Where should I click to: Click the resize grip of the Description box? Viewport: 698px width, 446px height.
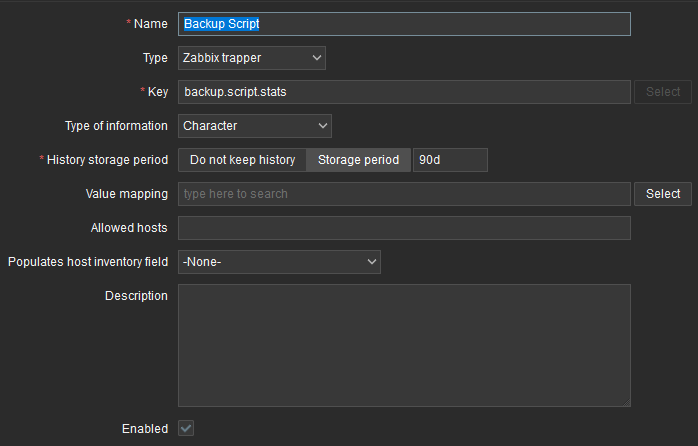(626, 402)
